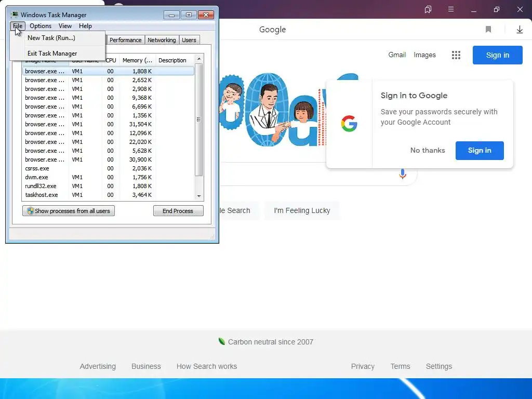
Task: Select the browser.exe row using 31,504 K
Action: click(x=108, y=124)
